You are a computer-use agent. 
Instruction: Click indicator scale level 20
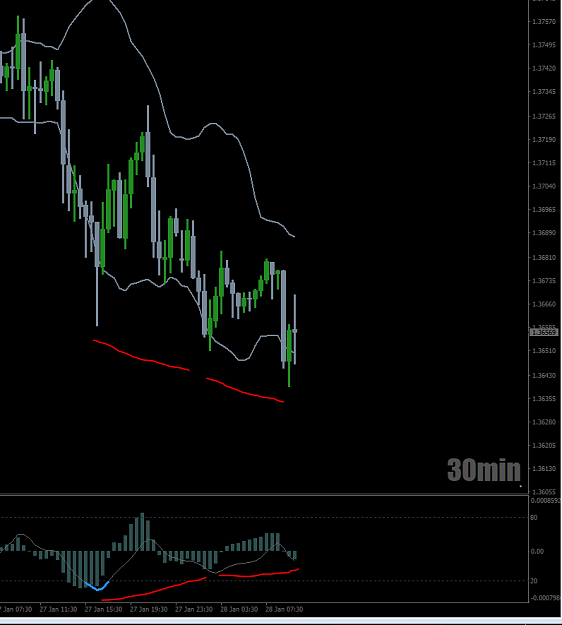[534, 581]
